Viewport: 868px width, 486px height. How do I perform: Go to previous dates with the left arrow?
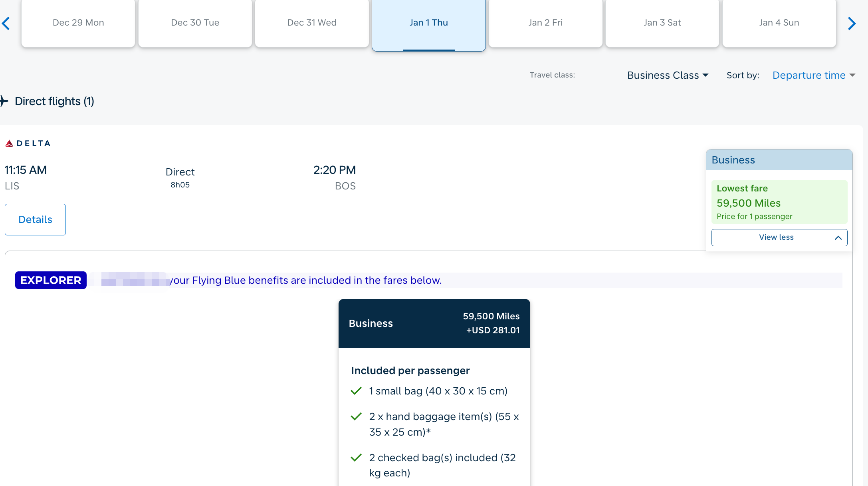click(6, 23)
